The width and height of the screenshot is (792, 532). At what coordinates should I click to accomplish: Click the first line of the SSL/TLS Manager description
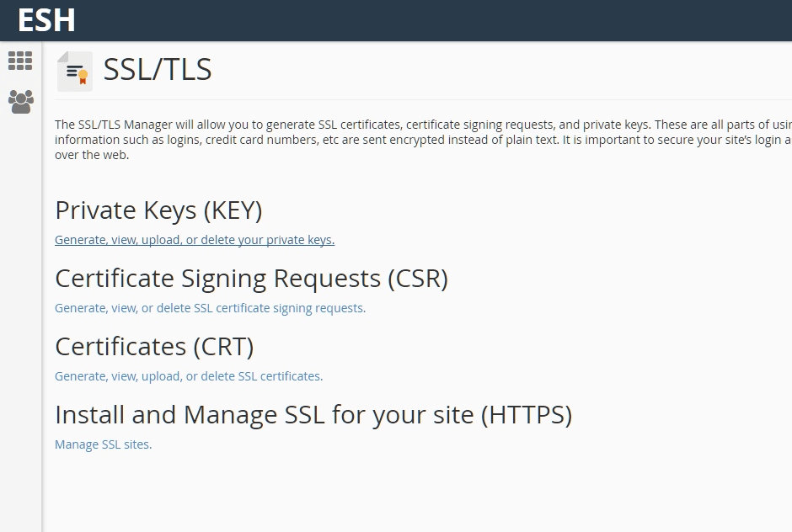(423, 125)
